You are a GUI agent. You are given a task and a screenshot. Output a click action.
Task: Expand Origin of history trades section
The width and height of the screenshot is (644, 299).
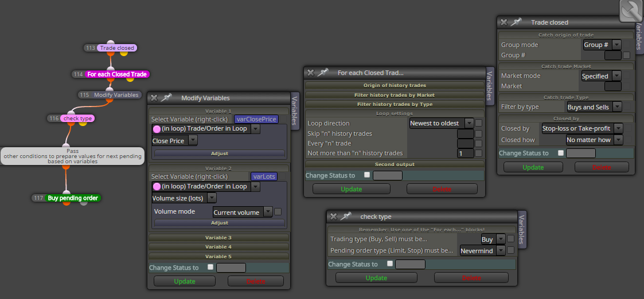tap(395, 85)
